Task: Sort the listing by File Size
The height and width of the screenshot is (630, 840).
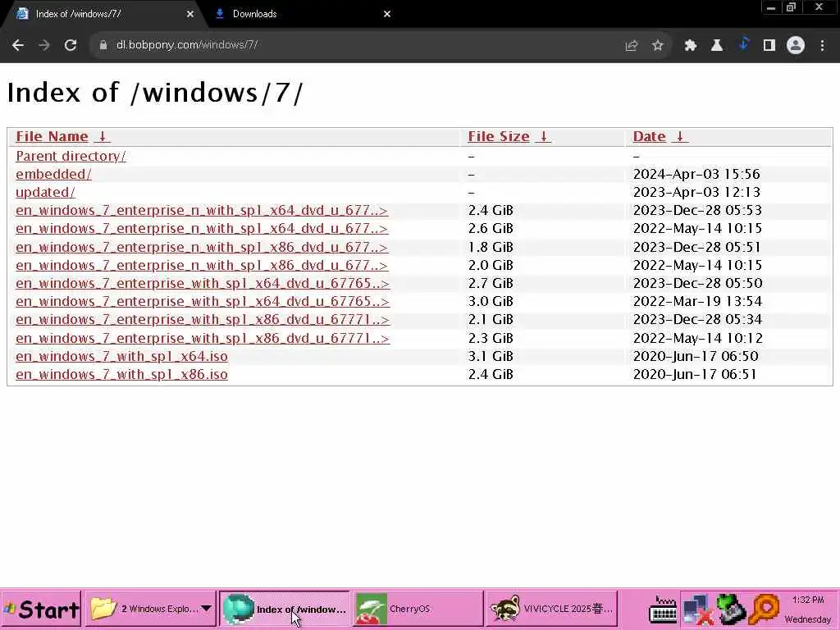Action: tap(509, 137)
